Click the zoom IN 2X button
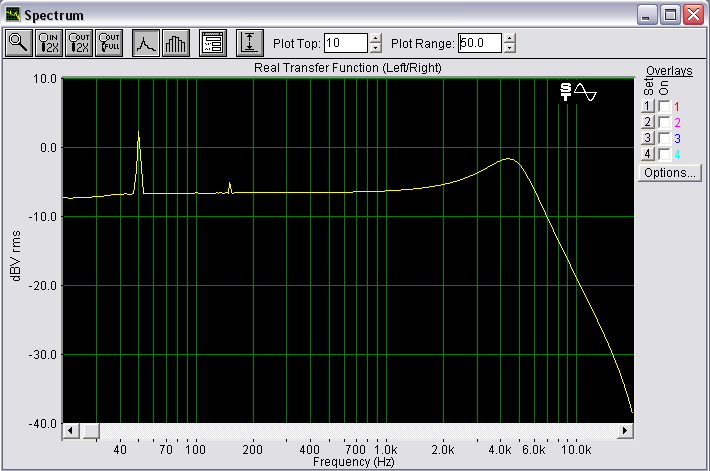 pos(49,43)
